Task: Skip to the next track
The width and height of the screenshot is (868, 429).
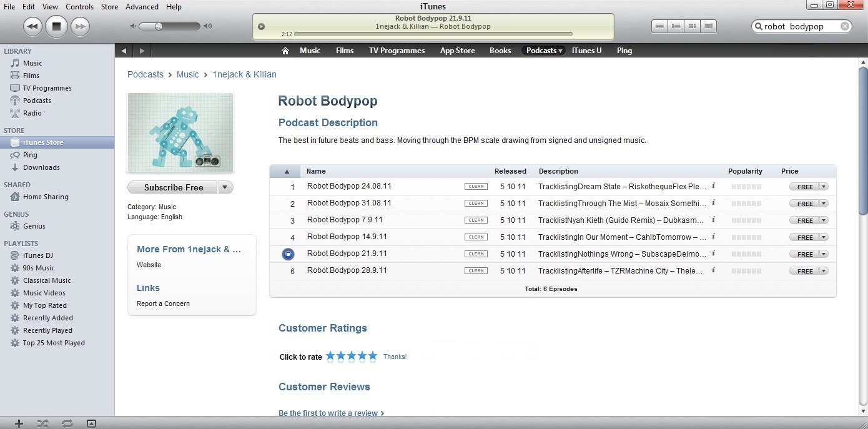Action: coord(79,26)
